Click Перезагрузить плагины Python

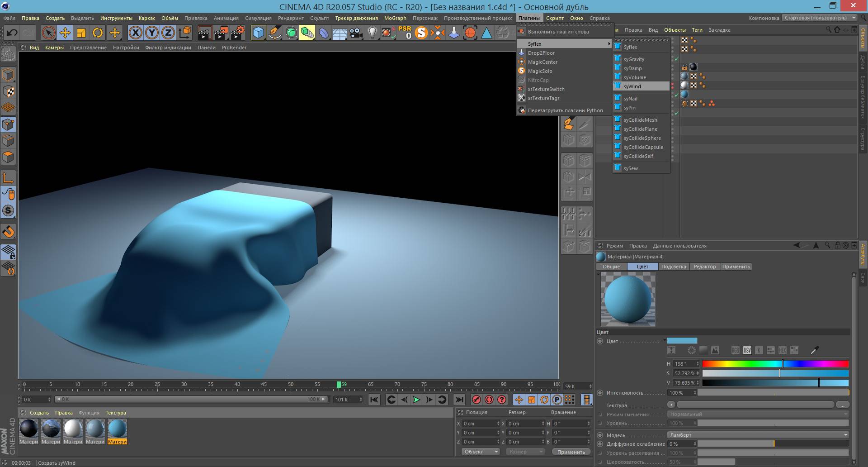(564, 110)
